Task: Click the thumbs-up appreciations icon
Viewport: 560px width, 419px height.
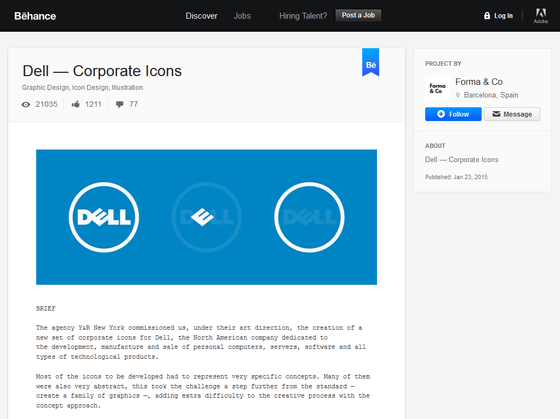Action: (75, 104)
